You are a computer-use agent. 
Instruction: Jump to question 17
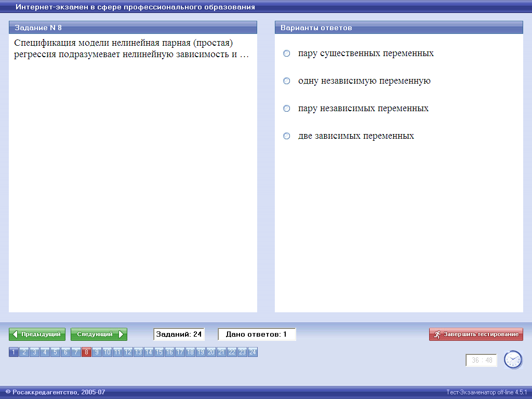point(180,352)
